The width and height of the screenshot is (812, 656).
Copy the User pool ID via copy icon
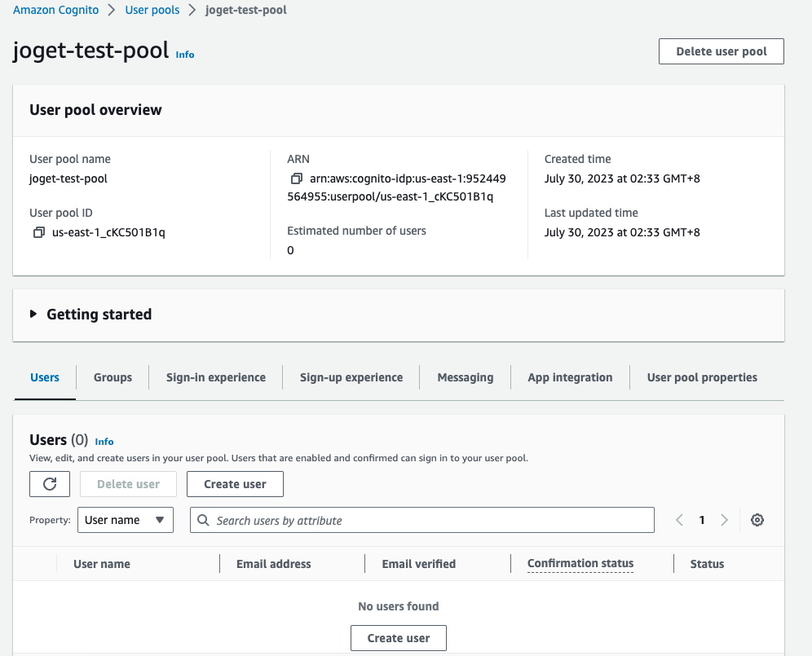pos(39,232)
